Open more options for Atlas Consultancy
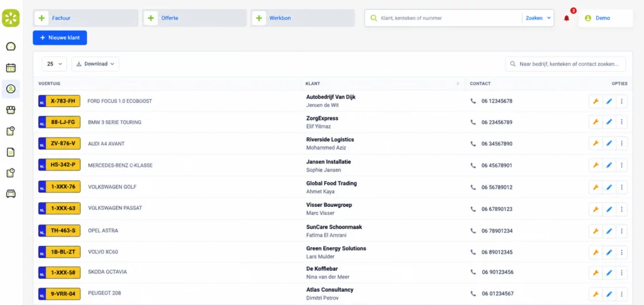 click(x=621, y=294)
